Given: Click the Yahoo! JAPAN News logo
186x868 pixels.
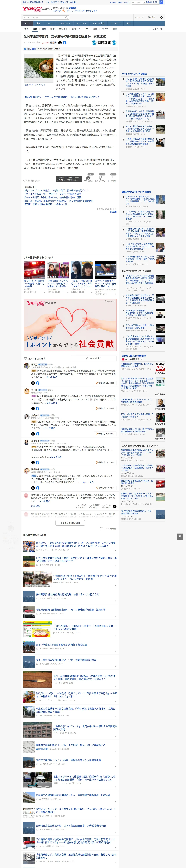Looking at the screenshot, I should [37, 9].
